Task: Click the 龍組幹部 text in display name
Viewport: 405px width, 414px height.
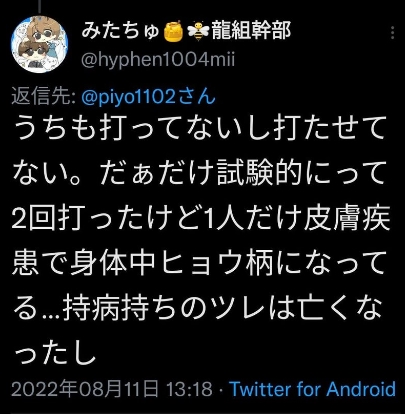Action: pyautogui.click(x=251, y=31)
